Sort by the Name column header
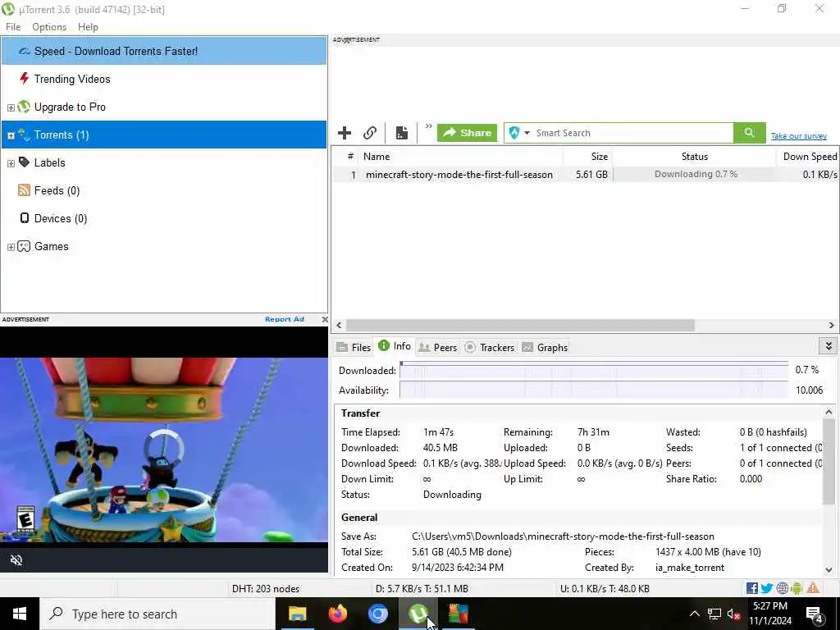The image size is (840, 630). pos(460,157)
